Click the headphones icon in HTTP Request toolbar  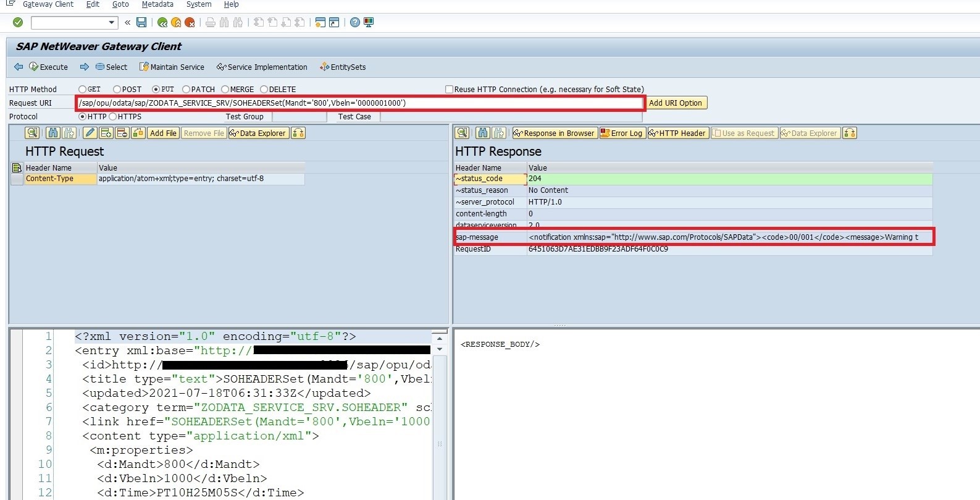(x=298, y=133)
